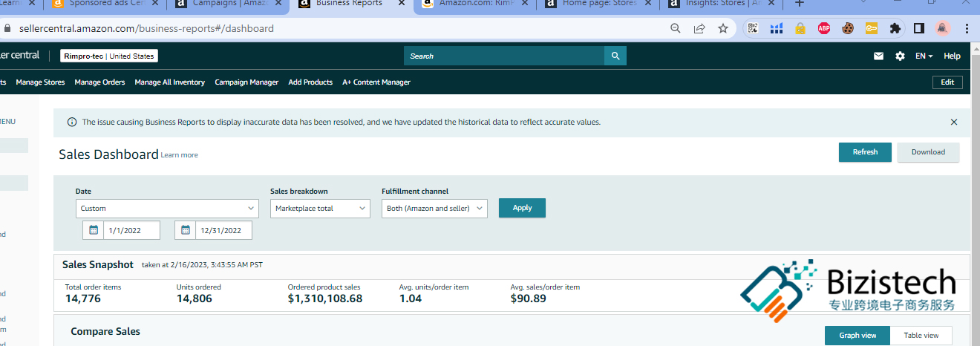980x346 pixels.
Task: Open the mail messages icon
Action: [878, 56]
